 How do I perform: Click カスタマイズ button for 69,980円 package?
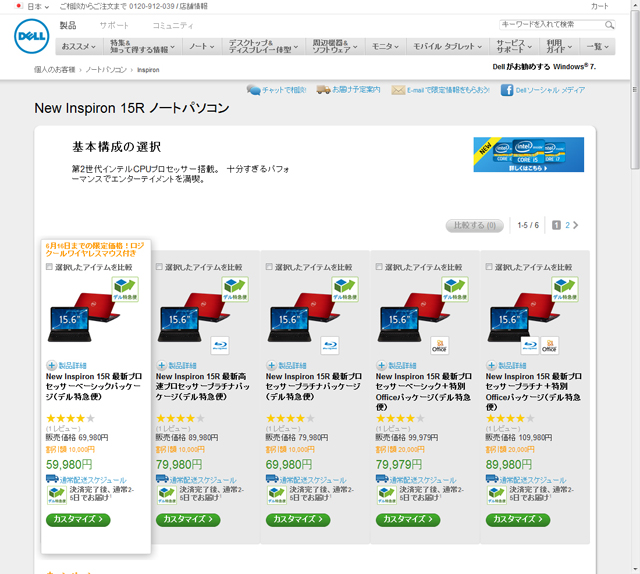(x=298, y=519)
